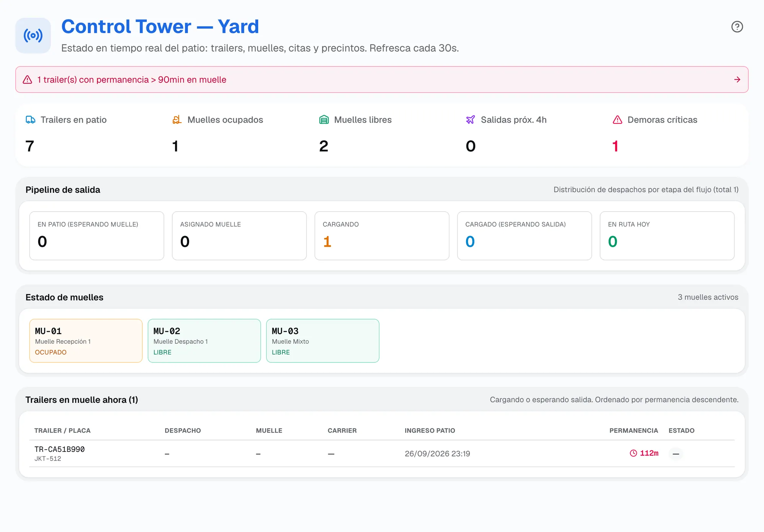Click the Trailers en muelle ahora (1) heading

[x=82, y=400]
